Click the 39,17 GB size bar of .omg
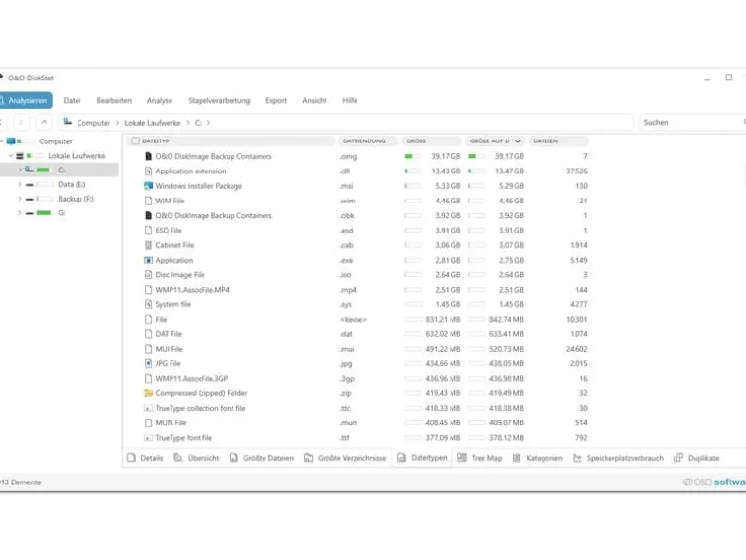 click(413, 156)
